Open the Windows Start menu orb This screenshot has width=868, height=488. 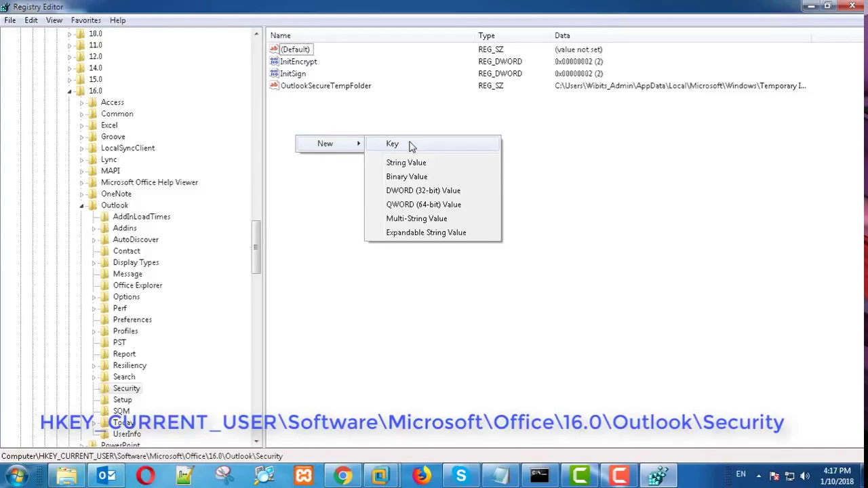click(x=16, y=475)
